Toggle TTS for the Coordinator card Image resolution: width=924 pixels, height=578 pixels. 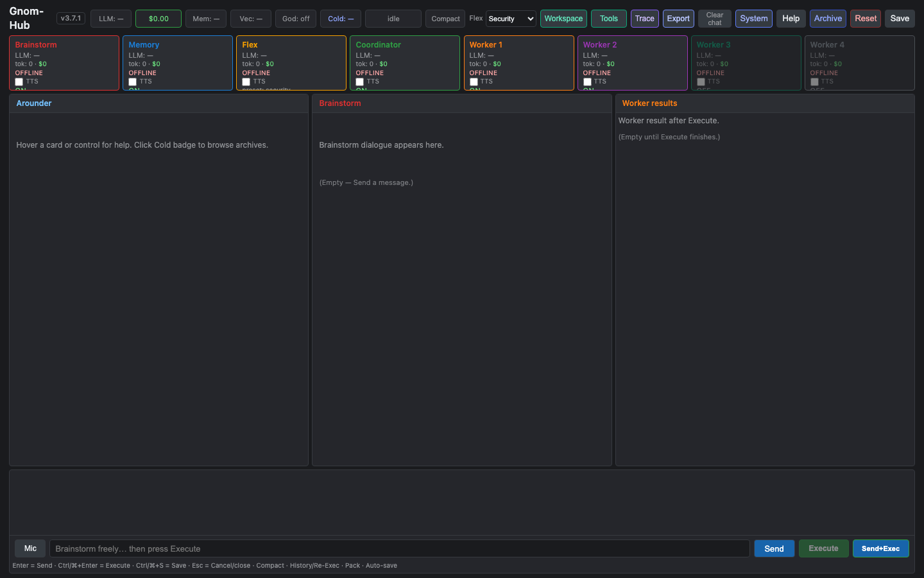coord(360,82)
